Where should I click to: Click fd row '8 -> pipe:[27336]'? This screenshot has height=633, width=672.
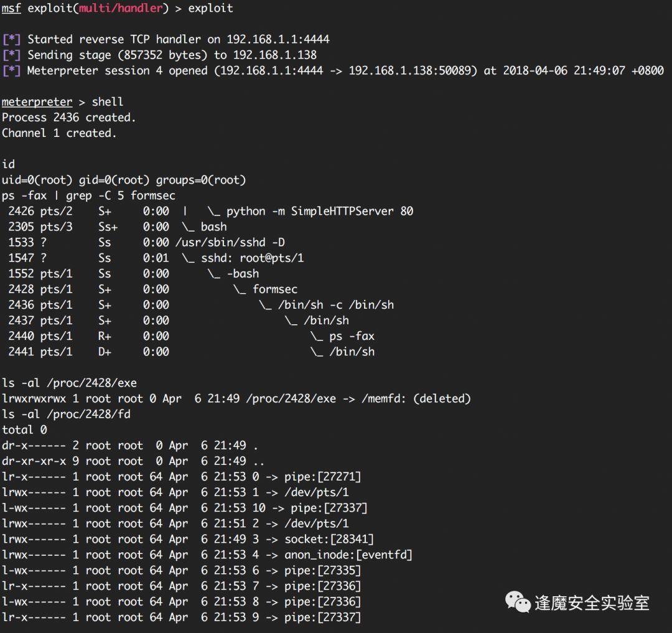pos(181,602)
